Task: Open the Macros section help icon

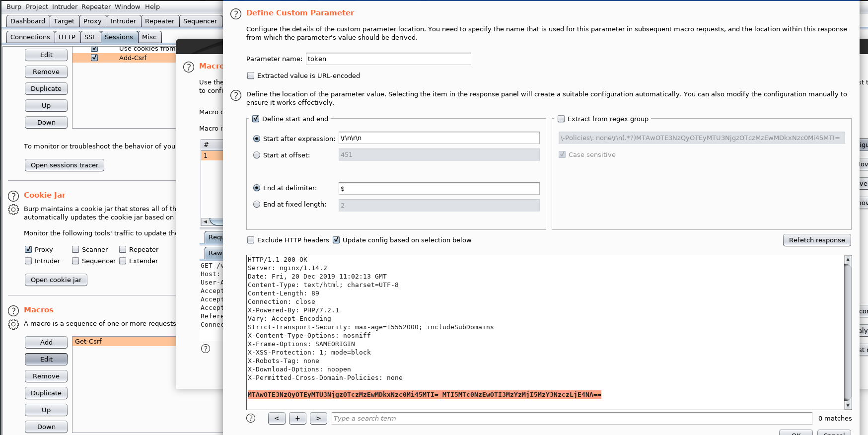Action: point(13,311)
